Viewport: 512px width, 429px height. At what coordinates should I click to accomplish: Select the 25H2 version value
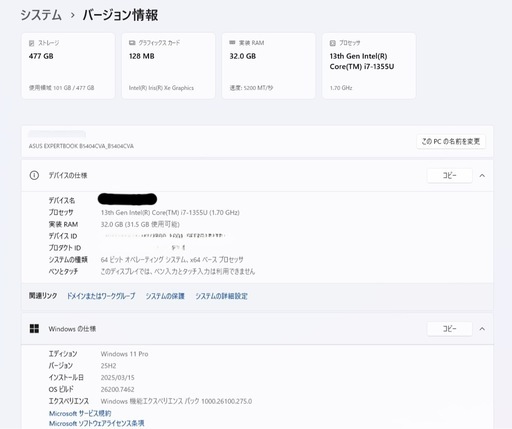108,366
